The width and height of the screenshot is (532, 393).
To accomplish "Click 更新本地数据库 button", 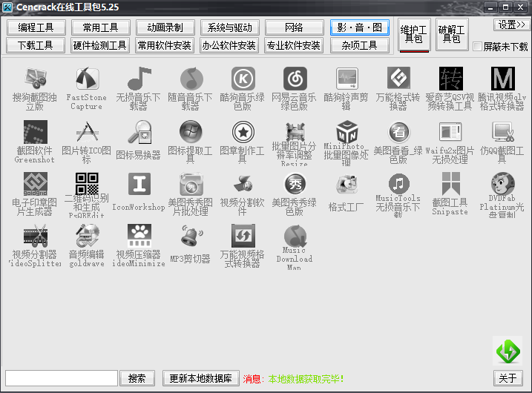I will coord(201,378).
